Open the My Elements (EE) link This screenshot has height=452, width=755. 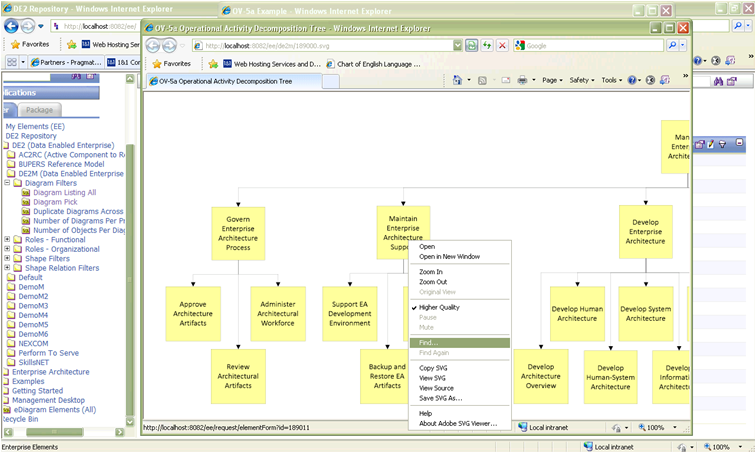[x=35, y=126]
